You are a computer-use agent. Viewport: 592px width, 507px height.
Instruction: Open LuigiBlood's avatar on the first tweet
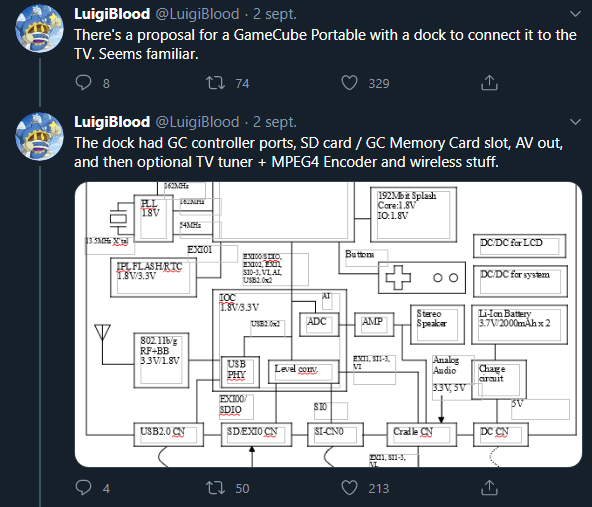(39, 28)
